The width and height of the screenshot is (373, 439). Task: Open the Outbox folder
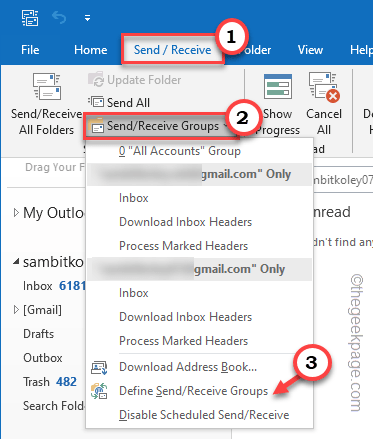tap(43, 358)
